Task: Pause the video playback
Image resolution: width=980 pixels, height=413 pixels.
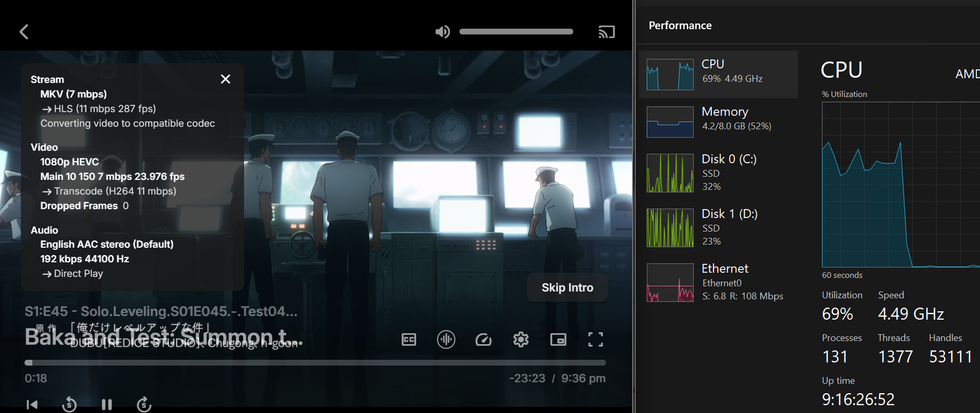Action: [x=107, y=405]
